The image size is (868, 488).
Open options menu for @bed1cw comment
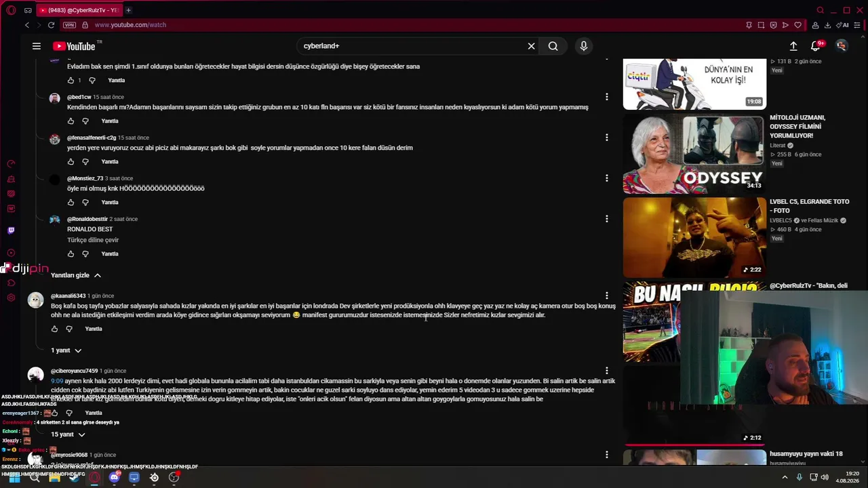click(607, 97)
